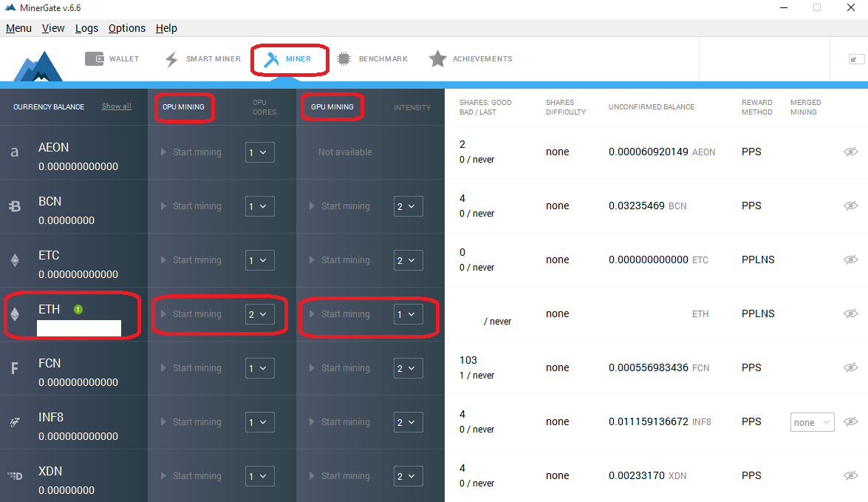
Task: Start CPU mining for INF8
Action: (191, 422)
